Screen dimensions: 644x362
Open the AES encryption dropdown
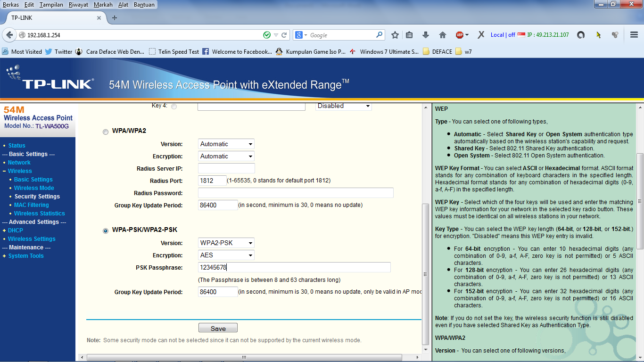226,255
